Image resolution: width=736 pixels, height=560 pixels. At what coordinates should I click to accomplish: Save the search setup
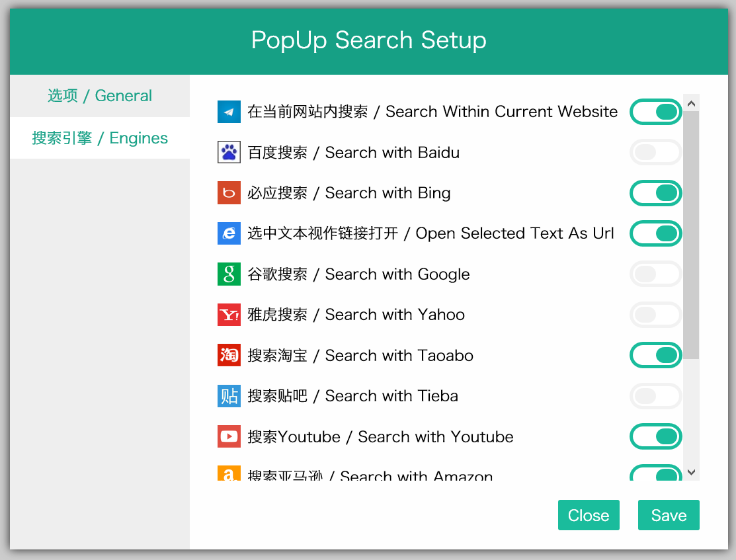pos(669,515)
